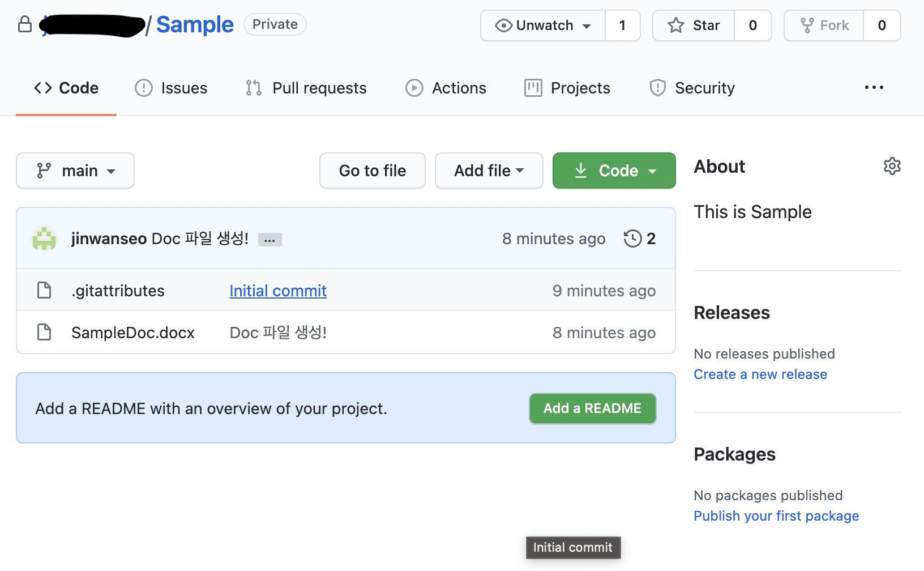Open the main branch selector dropdown
Image resolution: width=924 pixels, height=571 pixels.
[x=75, y=171]
